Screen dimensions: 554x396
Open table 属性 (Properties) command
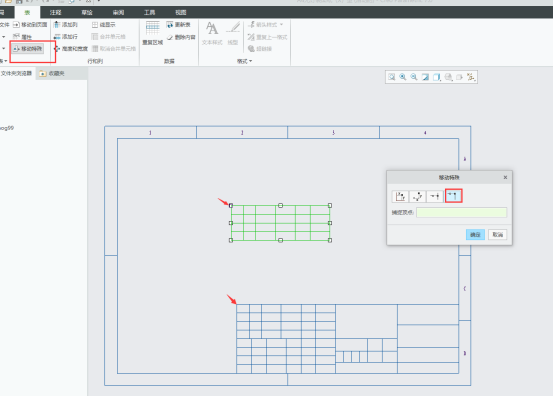click(22, 37)
